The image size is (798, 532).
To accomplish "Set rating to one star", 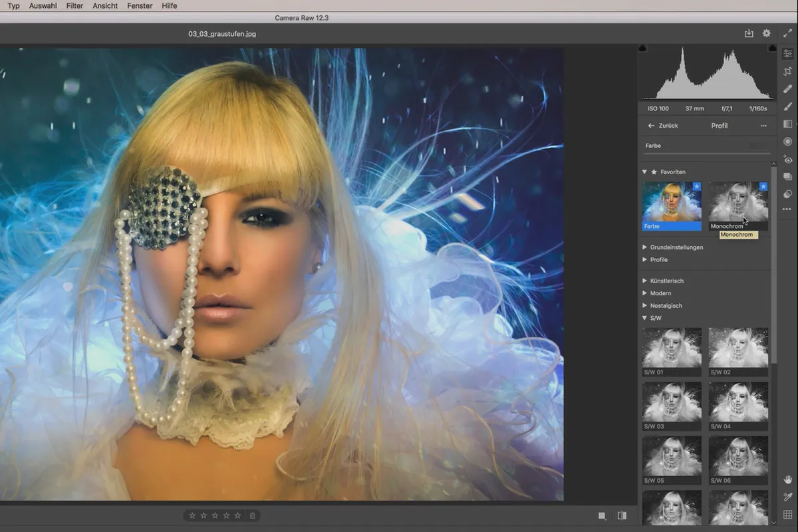I will (192, 515).
